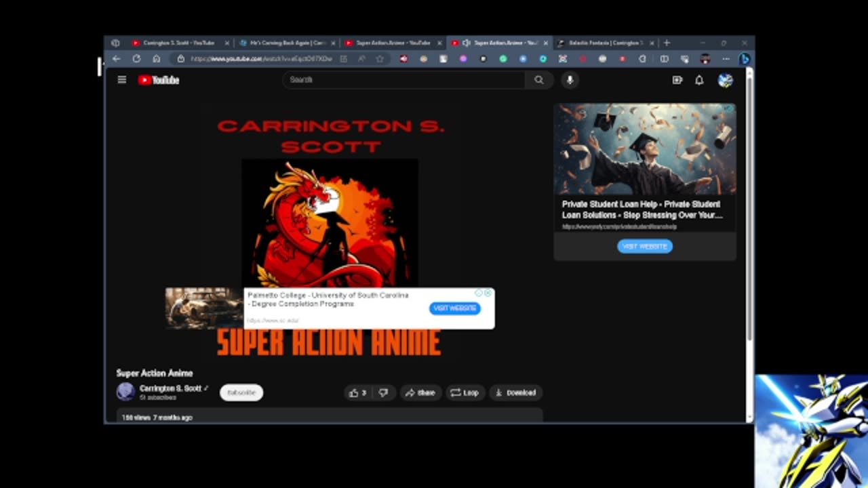The height and width of the screenshot is (488, 868).
Task: Open the YouTube notifications bell
Action: coord(699,80)
